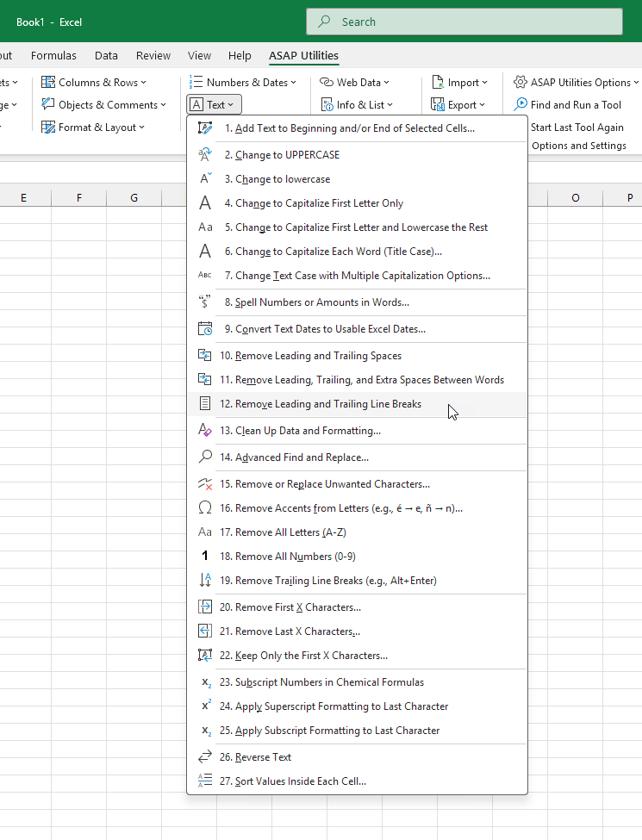Click the Advanced Find and Replace magnifier icon
The width and height of the screenshot is (642, 840).
[205, 457]
